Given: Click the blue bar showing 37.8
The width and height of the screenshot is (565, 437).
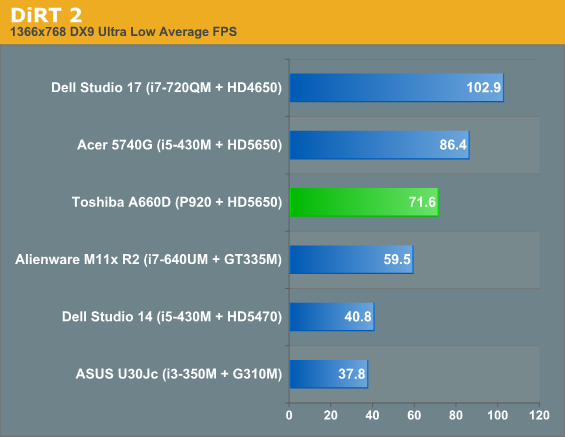Looking at the screenshot, I should (329, 374).
